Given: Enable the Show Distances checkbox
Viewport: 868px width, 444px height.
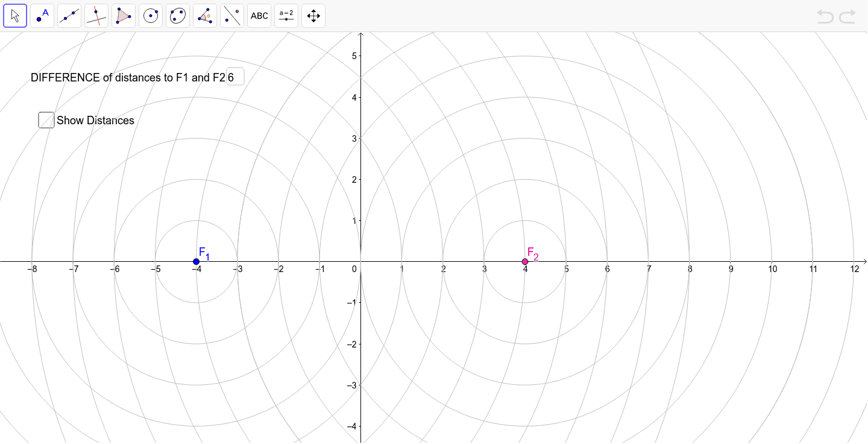Looking at the screenshot, I should coord(46,120).
